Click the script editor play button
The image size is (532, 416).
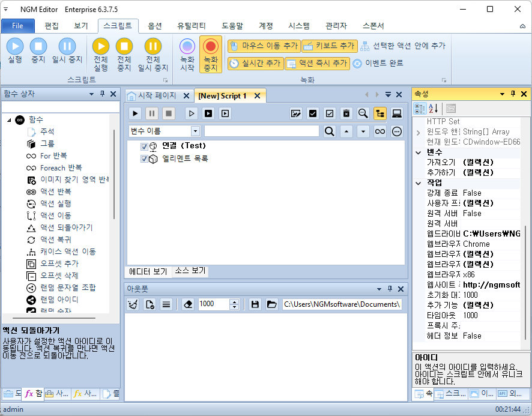coord(135,113)
